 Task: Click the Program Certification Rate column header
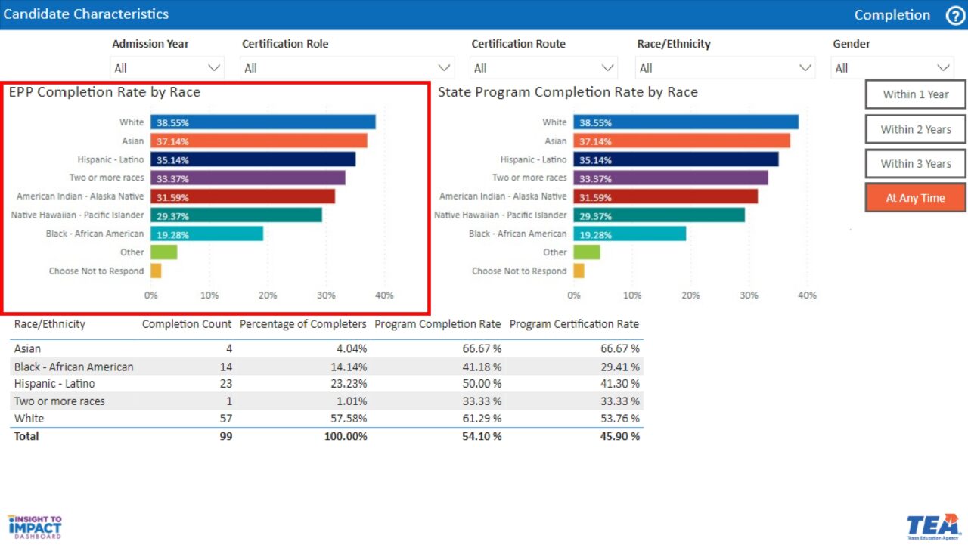(x=574, y=324)
